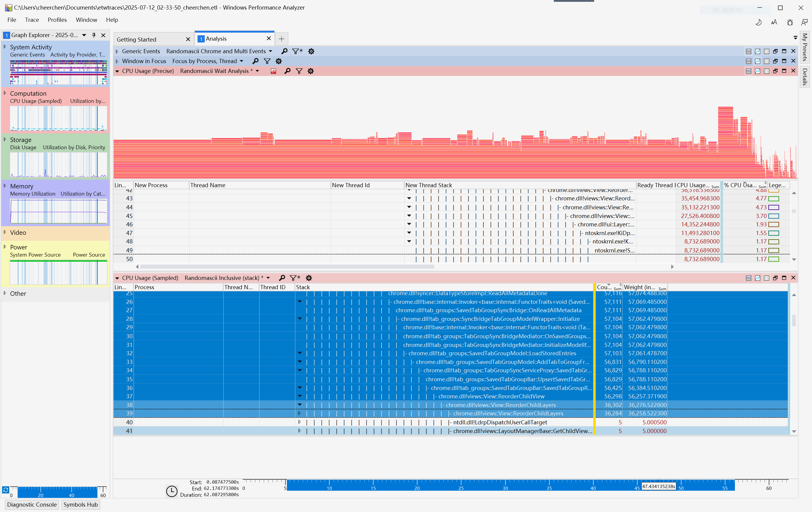Open search in Generic Events panel

(284, 51)
